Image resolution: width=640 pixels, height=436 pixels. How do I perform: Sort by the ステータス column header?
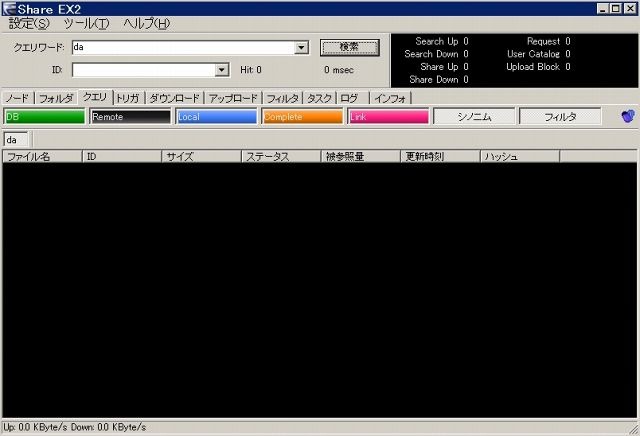[281, 156]
